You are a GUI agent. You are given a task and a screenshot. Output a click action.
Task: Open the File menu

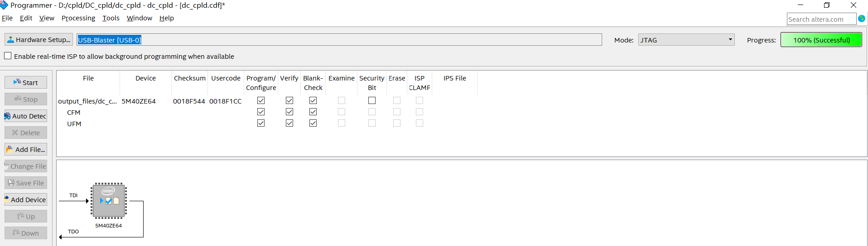pyautogui.click(x=7, y=18)
